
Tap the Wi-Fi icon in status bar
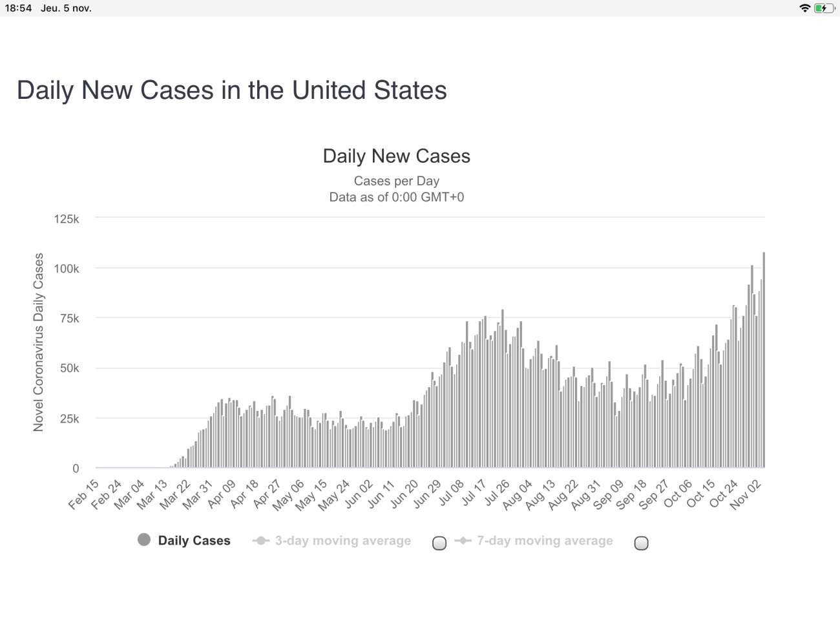click(x=804, y=8)
